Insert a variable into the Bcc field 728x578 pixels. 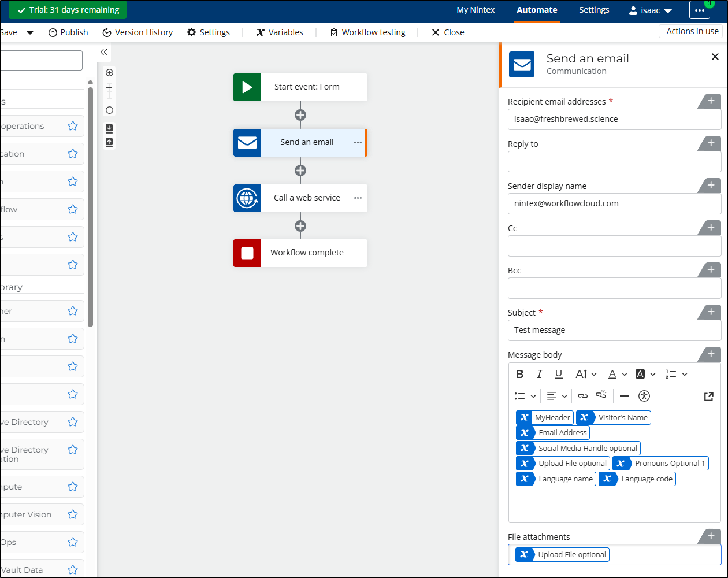pyautogui.click(x=710, y=270)
